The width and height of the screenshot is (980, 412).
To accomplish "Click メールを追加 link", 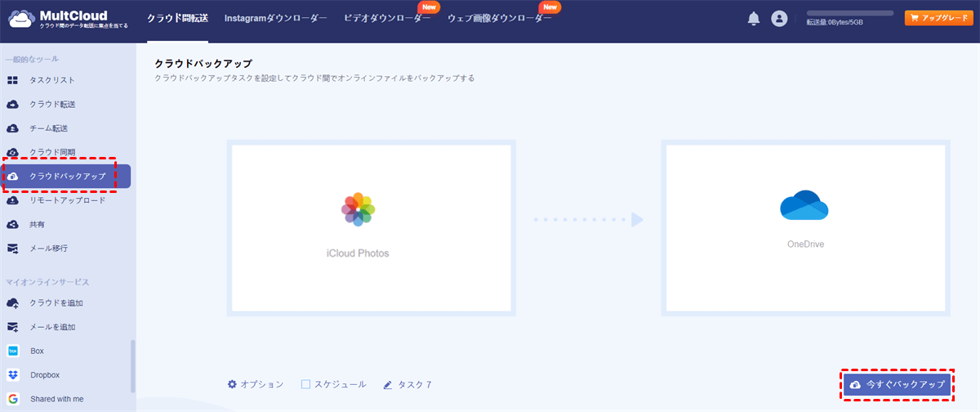I will click(x=53, y=327).
